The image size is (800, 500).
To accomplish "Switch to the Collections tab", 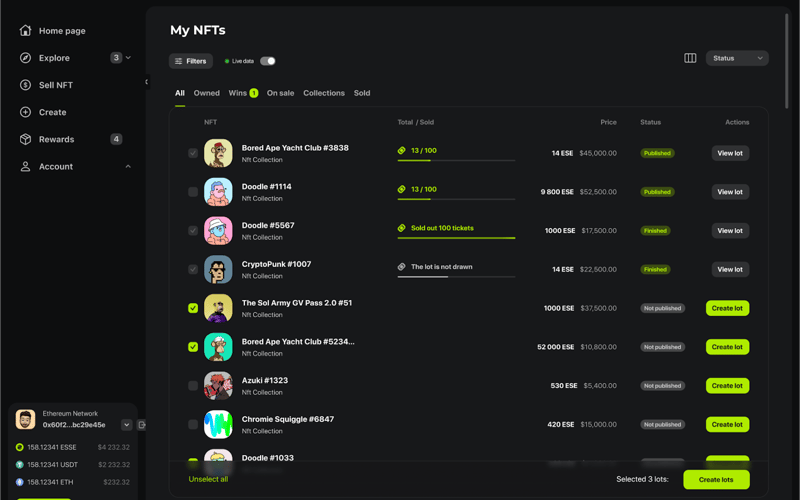I will (x=324, y=93).
